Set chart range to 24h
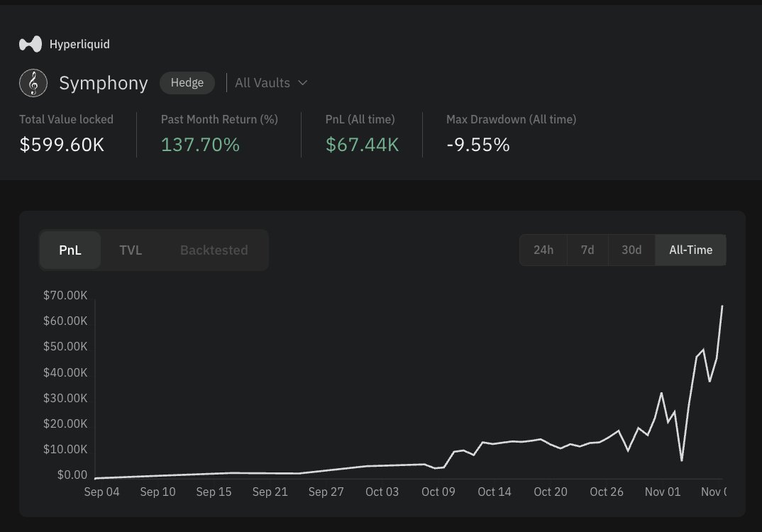This screenshot has height=532, width=762. pyautogui.click(x=543, y=250)
